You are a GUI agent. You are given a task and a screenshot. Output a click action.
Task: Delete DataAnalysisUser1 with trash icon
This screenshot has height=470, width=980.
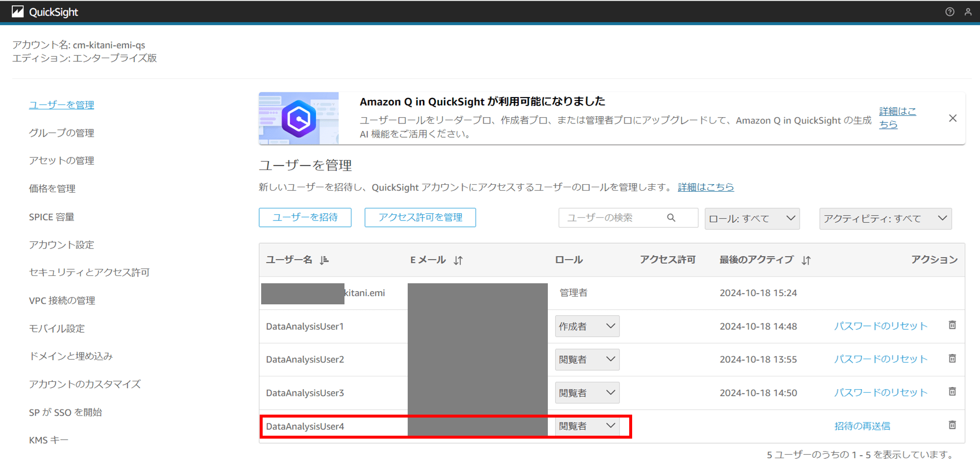[952, 325]
